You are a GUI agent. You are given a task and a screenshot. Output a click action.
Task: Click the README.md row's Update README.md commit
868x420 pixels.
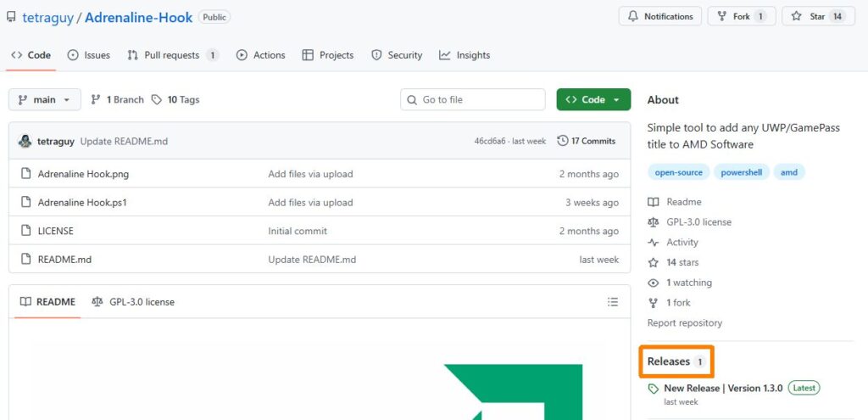(x=312, y=260)
